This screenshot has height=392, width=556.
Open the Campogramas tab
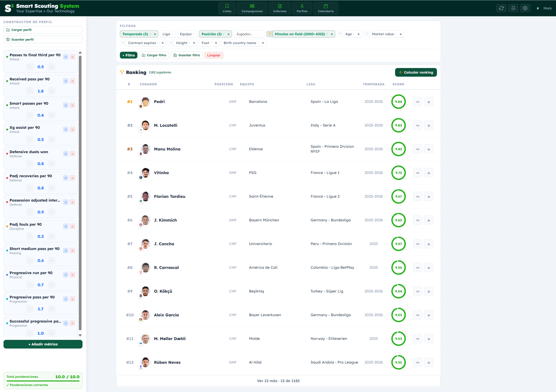pyautogui.click(x=252, y=8)
